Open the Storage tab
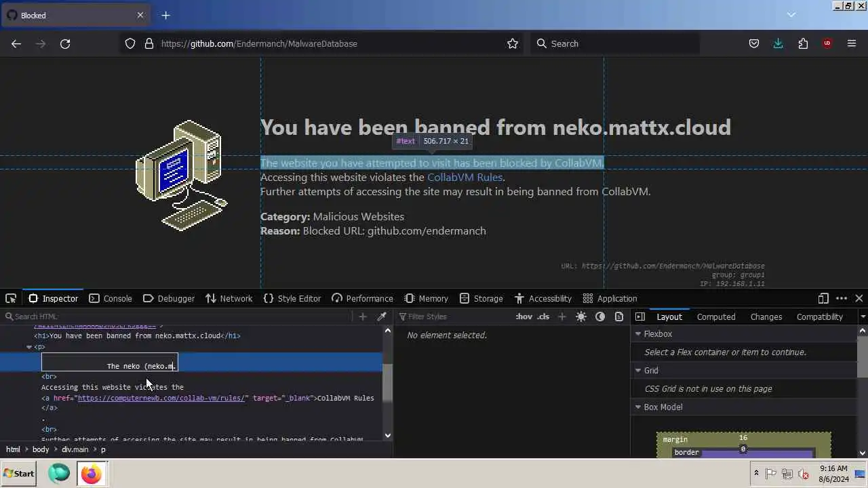Image resolution: width=868 pixels, height=488 pixels. pyautogui.click(x=481, y=298)
